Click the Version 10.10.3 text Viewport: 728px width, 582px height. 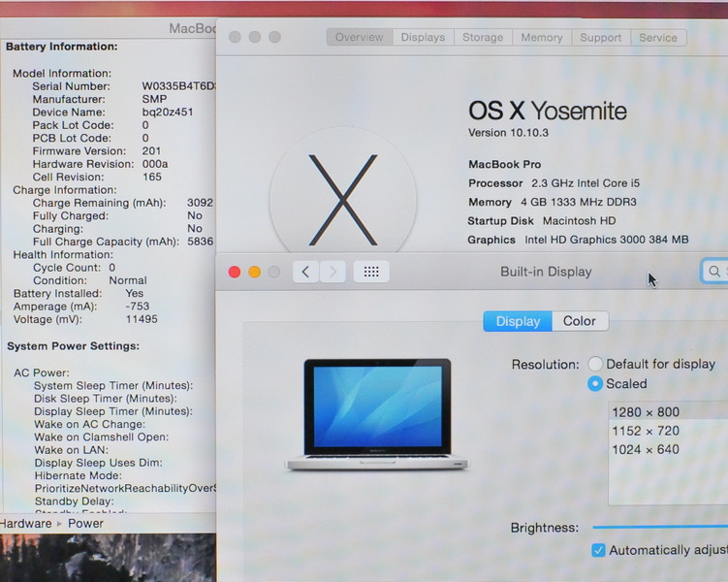coord(508,133)
